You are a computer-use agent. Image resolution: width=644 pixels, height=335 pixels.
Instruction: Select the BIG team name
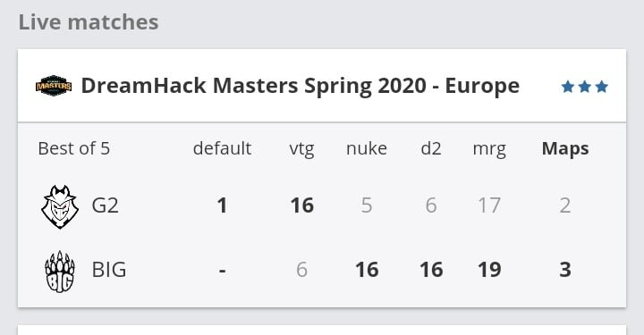point(109,270)
